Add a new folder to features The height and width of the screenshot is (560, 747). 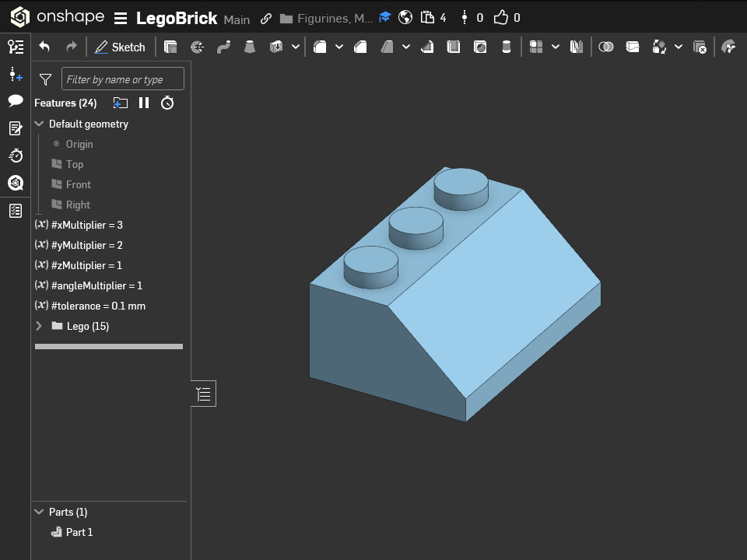[x=121, y=103]
